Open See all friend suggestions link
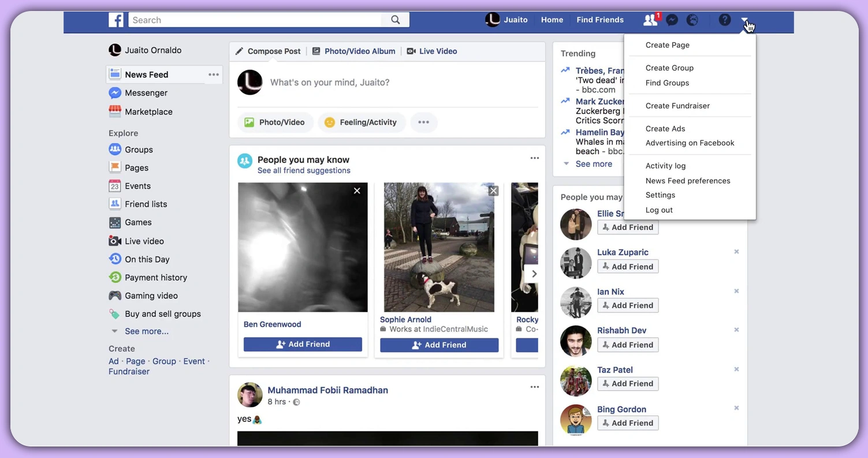The image size is (868, 458). tap(304, 170)
